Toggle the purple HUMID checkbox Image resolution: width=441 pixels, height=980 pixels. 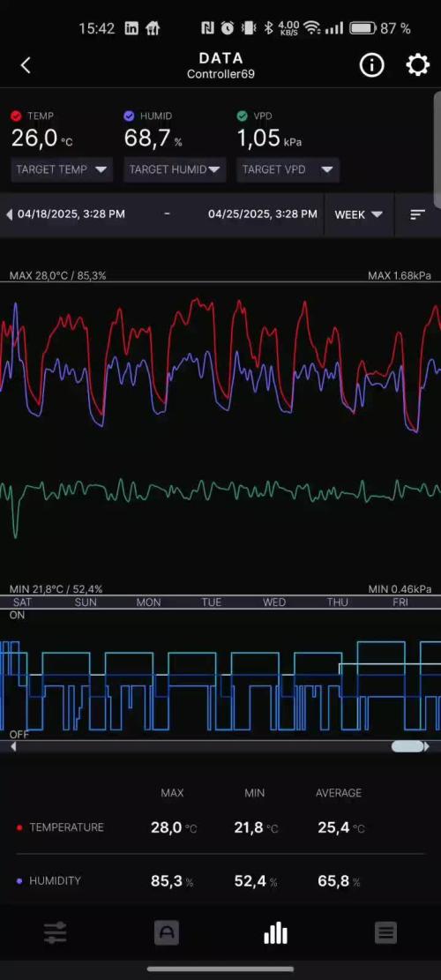(129, 116)
